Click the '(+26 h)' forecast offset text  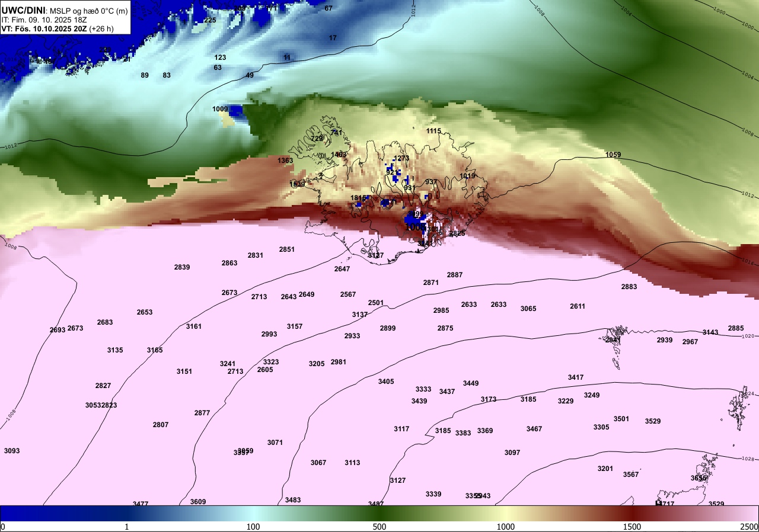pyautogui.click(x=101, y=28)
